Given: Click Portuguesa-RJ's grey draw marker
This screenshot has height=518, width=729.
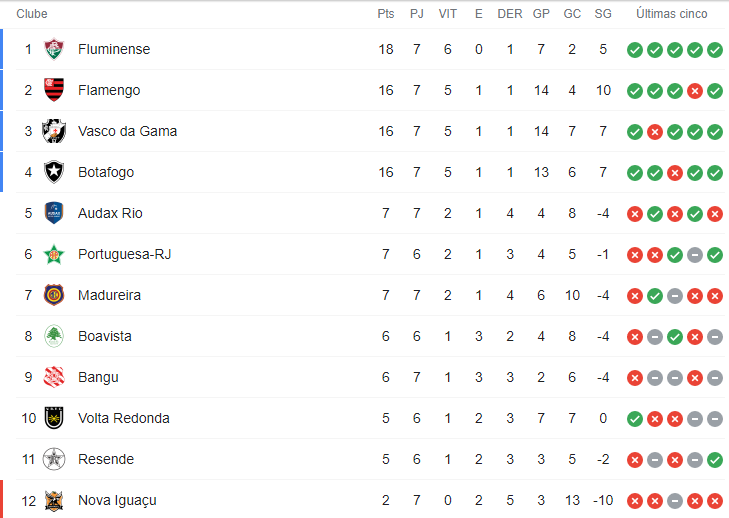Looking at the screenshot, I should 695,255.
